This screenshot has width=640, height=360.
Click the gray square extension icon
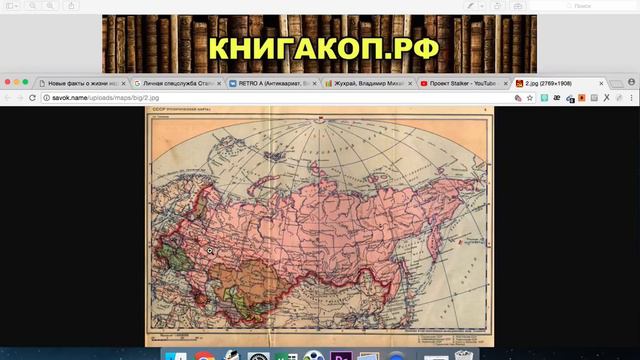click(594, 98)
